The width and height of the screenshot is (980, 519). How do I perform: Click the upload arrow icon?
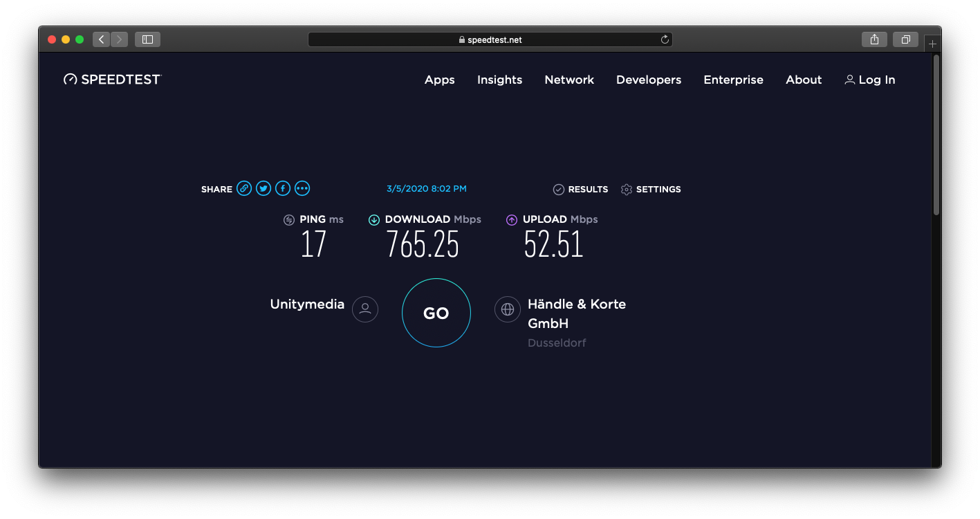[x=512, y=220]
